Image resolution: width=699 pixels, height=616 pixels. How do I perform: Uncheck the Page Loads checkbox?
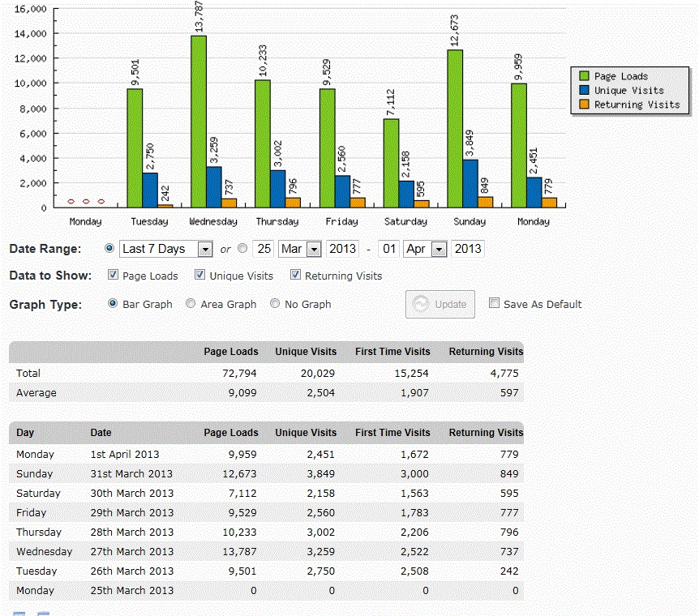(x=114, y=276)
